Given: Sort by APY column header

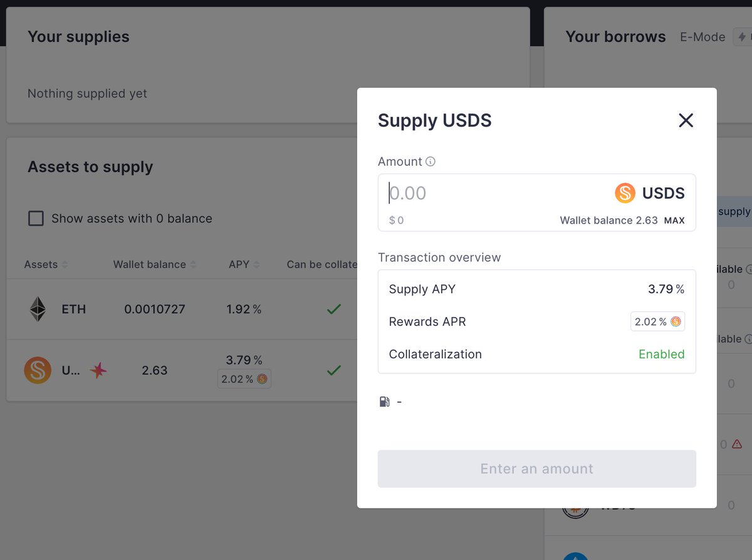Looking at the screenshot, I should (x=244, y=264).
